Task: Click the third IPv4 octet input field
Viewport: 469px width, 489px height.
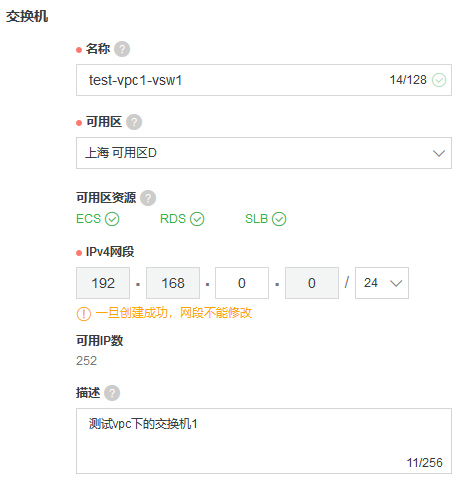Action: point(242,283)
